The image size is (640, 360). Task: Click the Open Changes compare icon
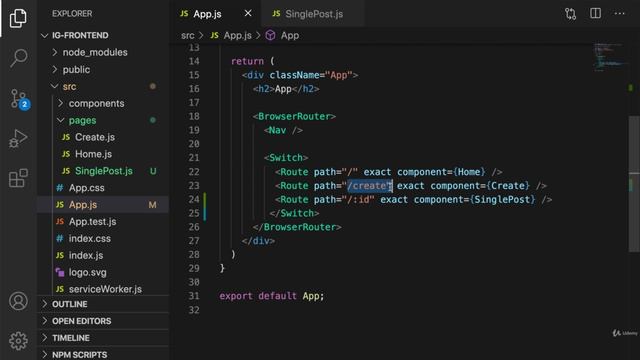point(571,14)
